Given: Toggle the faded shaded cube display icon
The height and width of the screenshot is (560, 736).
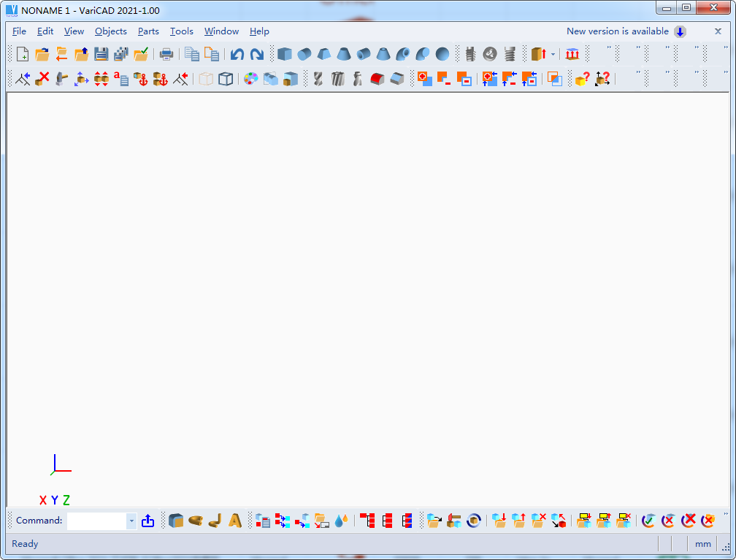Looking at the screenshot, I should [x=206, y=79].
